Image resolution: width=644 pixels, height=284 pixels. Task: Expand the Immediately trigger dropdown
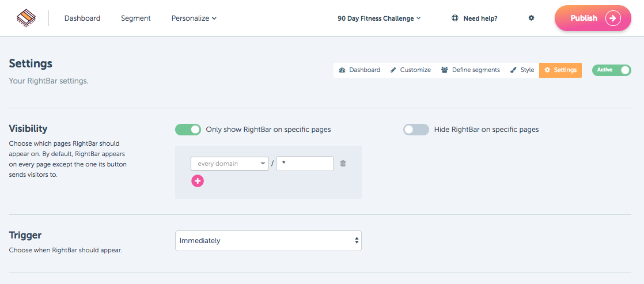[x=268, y=240]
